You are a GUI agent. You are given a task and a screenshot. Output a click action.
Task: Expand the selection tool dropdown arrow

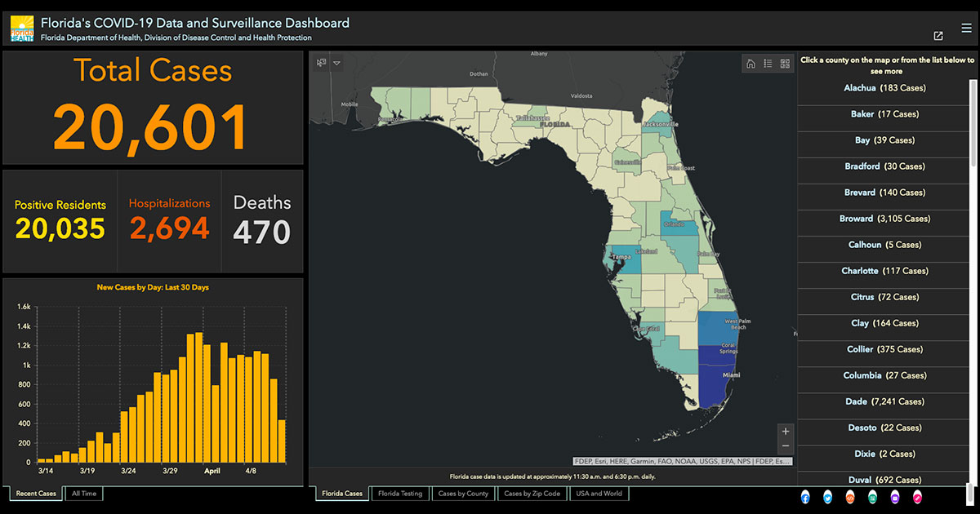[x=336, y=63]
